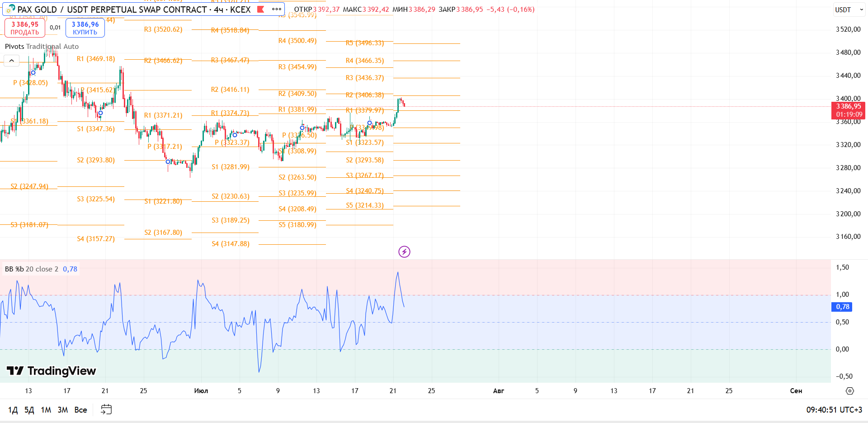Click the S2 (3167.80) pivot label
The height and width of the screenshot is (423, 868).
163,233
